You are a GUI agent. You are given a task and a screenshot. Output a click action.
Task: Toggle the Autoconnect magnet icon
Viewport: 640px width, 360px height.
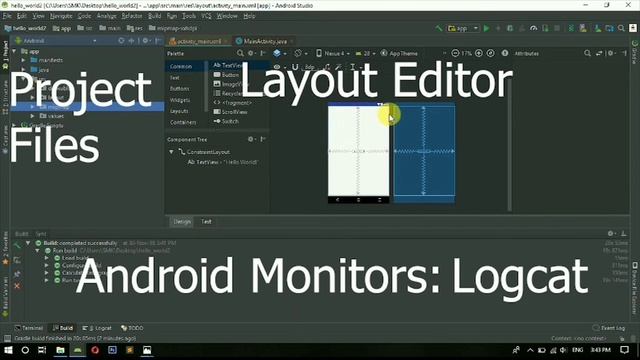295,67
